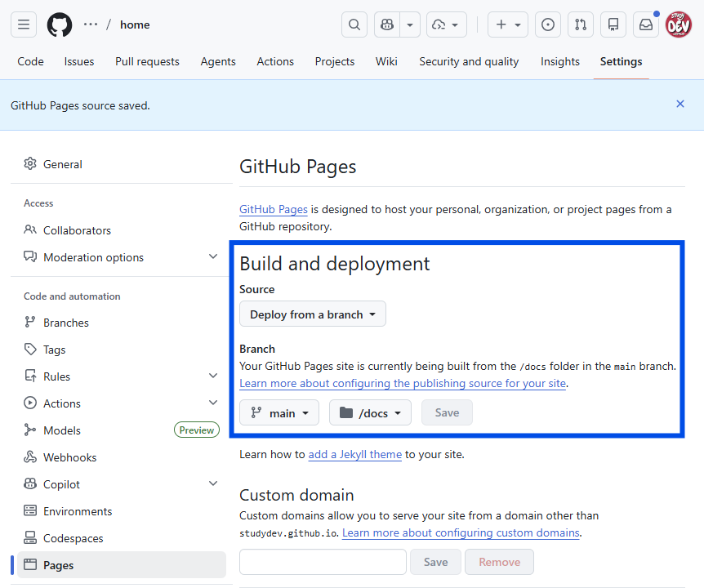704x588 pixels.
Task: Expand the Rules chevron
Action: (x=213, y=376)
